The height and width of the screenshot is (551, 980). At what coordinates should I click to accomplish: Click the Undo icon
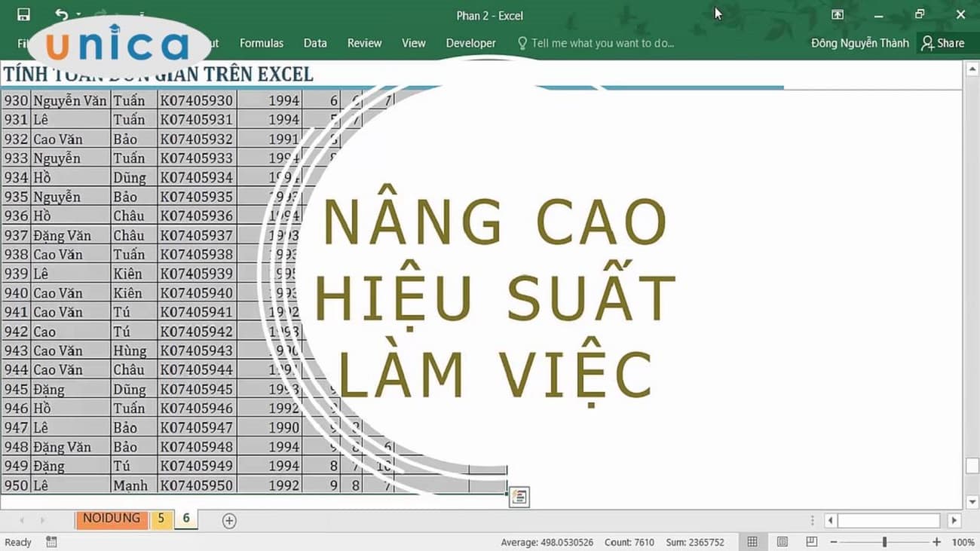point(62,13)
